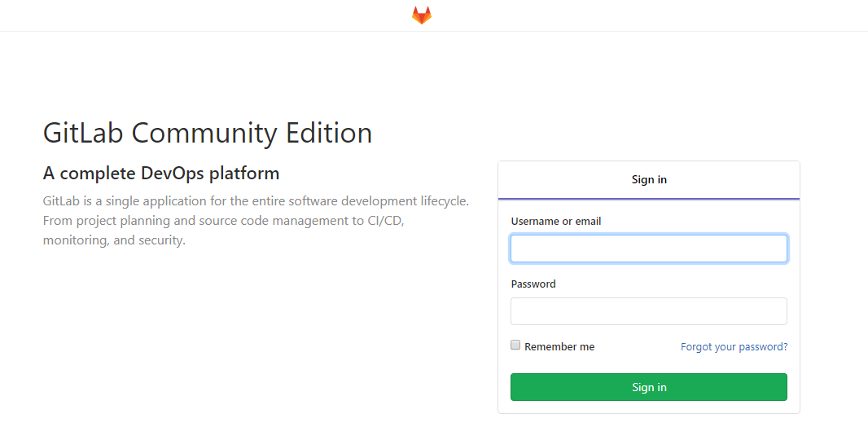Click the GitLab fox logo

(x=421, y=15)
